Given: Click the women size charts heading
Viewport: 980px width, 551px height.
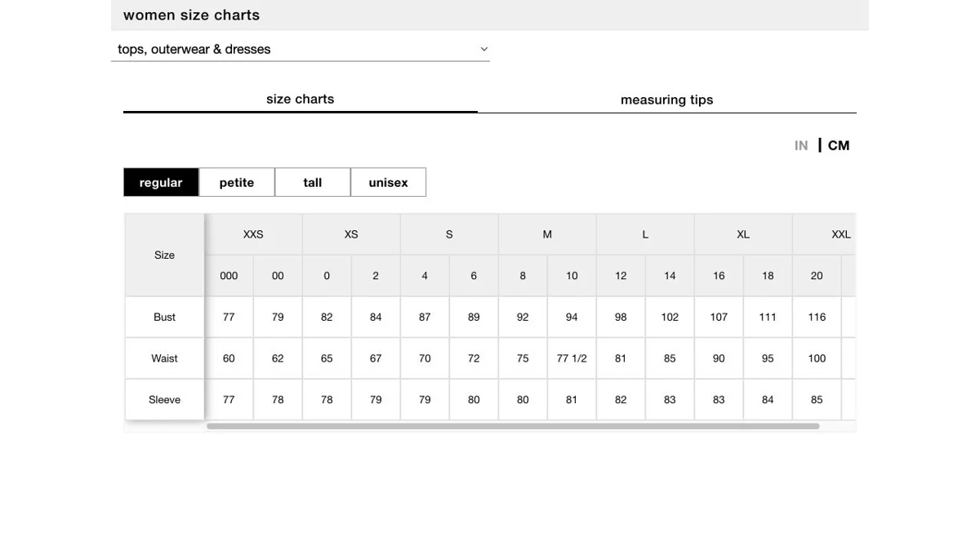Looking at the screenshot, I should pos(191,15).
